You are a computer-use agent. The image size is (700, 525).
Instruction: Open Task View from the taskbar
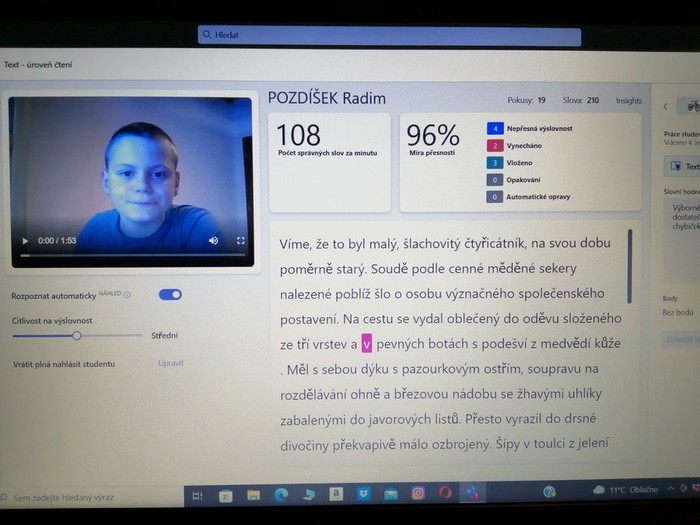pos(197,493)
